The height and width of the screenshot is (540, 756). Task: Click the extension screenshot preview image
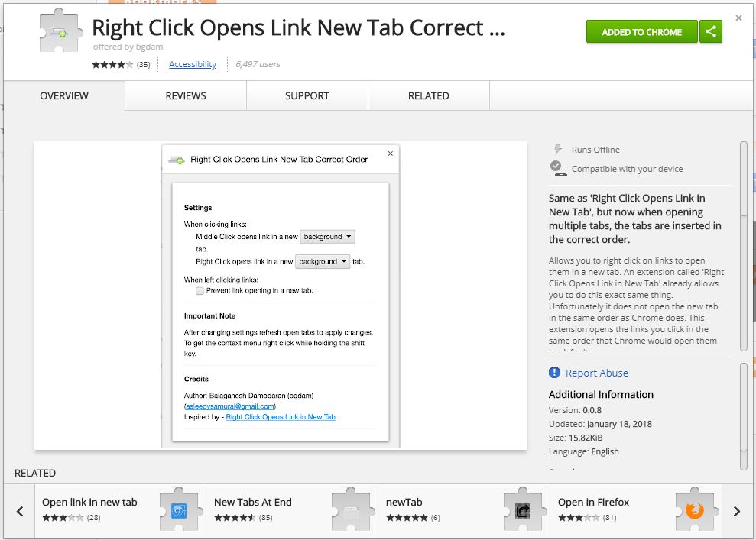pos(280,296)
